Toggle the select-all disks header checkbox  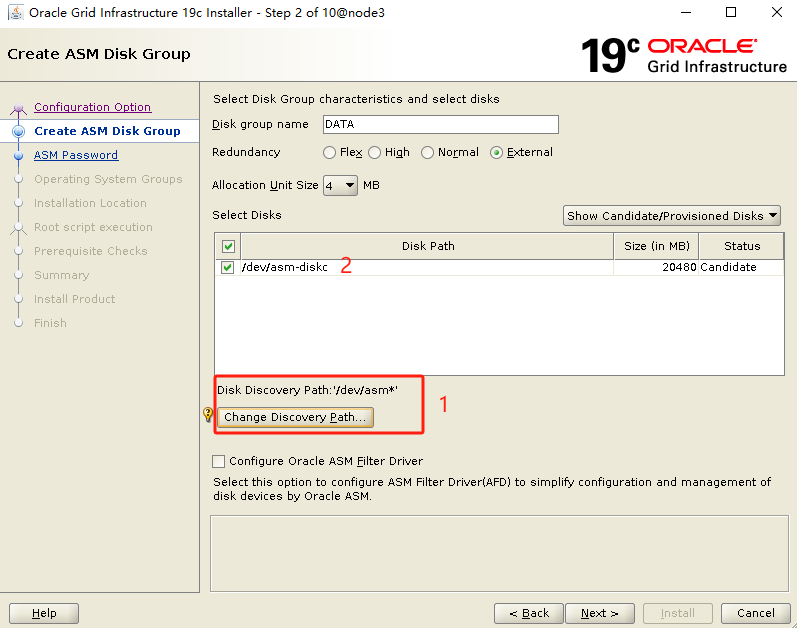[x=228, y=246]
